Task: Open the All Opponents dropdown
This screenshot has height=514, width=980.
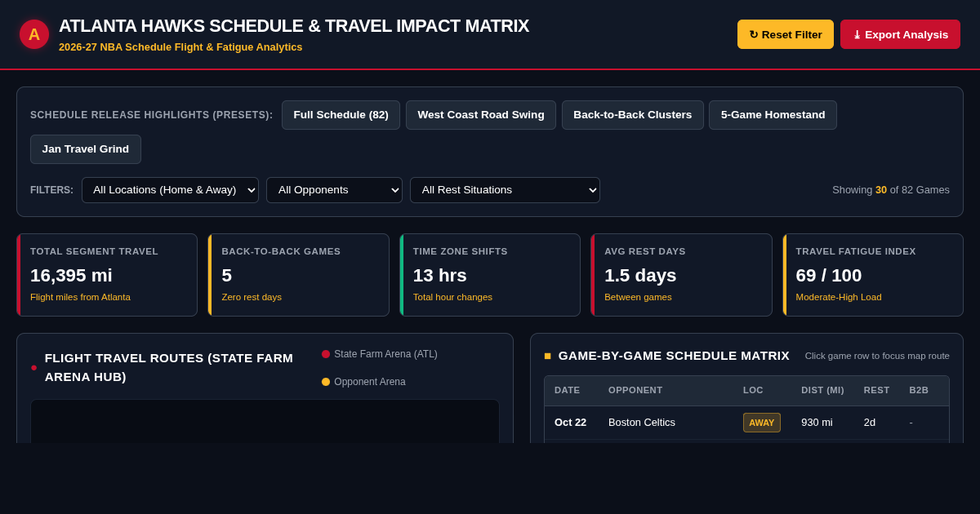Action: click(334, 190)
